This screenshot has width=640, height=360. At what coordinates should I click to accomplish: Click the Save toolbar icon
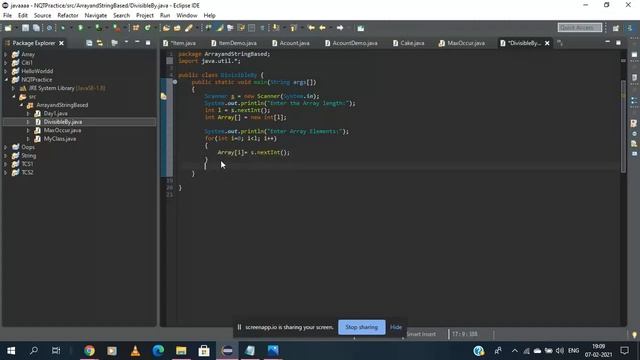tap(25, 28)
